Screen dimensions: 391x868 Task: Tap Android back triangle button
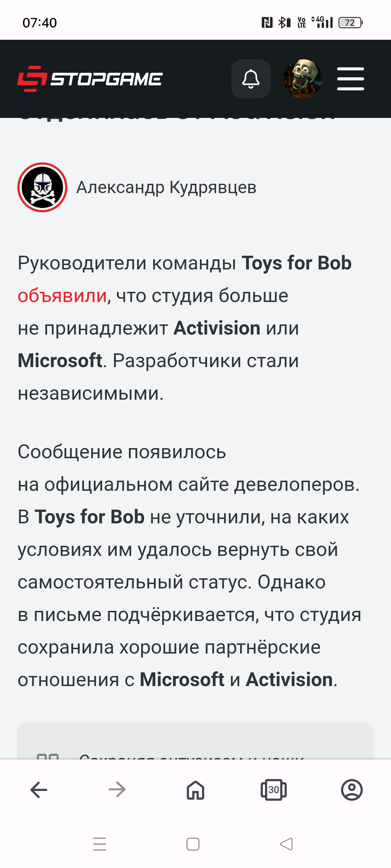point(286,844)
